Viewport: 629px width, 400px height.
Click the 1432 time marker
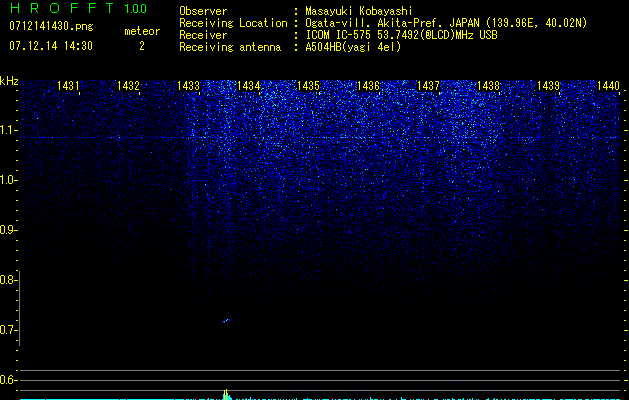128,85
